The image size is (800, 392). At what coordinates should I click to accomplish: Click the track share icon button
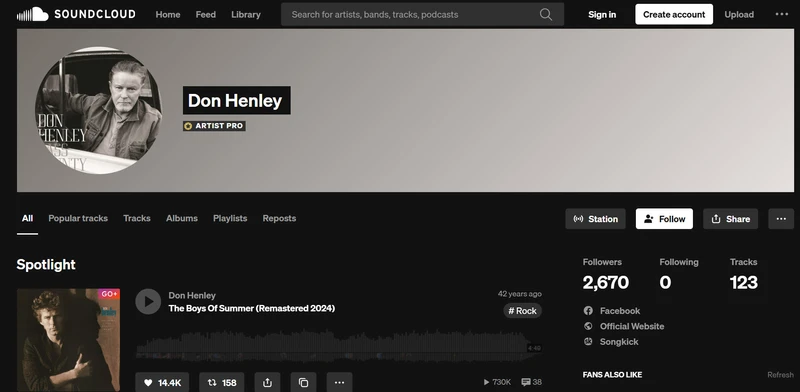267,383
